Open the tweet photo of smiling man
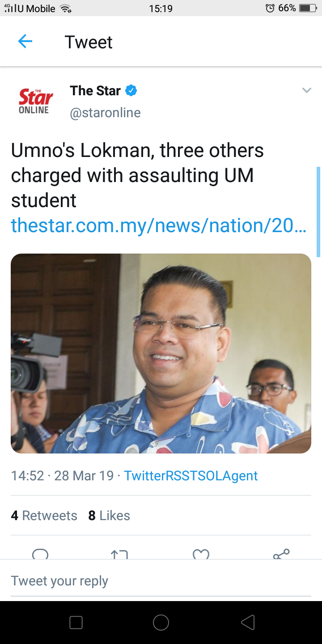Screen dimensions: 322x644 click(x=161, y=353)
